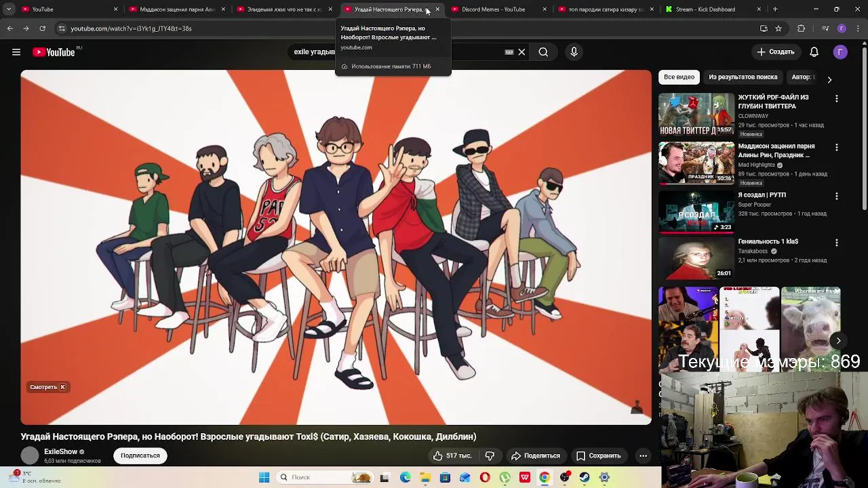The image size is (868, 488).
Task: Switch to the топ пародии сатира tab
Action: tap(606, 9)
